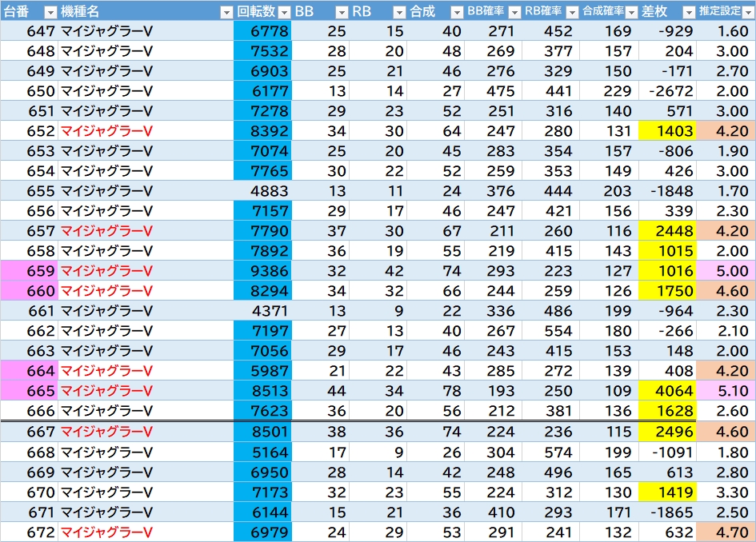
Task: Open the 回転数 column filter dropdown
Action: pos(285,13)
